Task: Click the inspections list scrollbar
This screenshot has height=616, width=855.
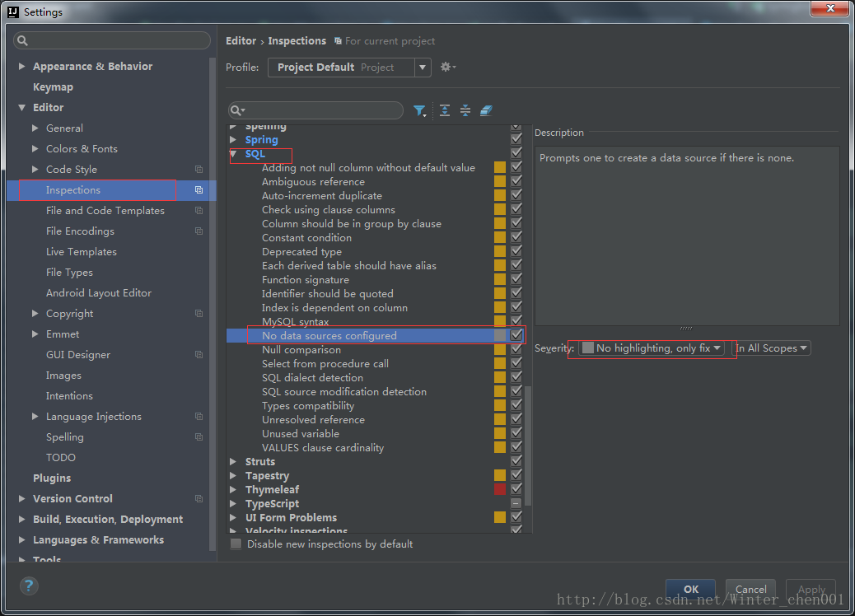Action: click(528, 446)
